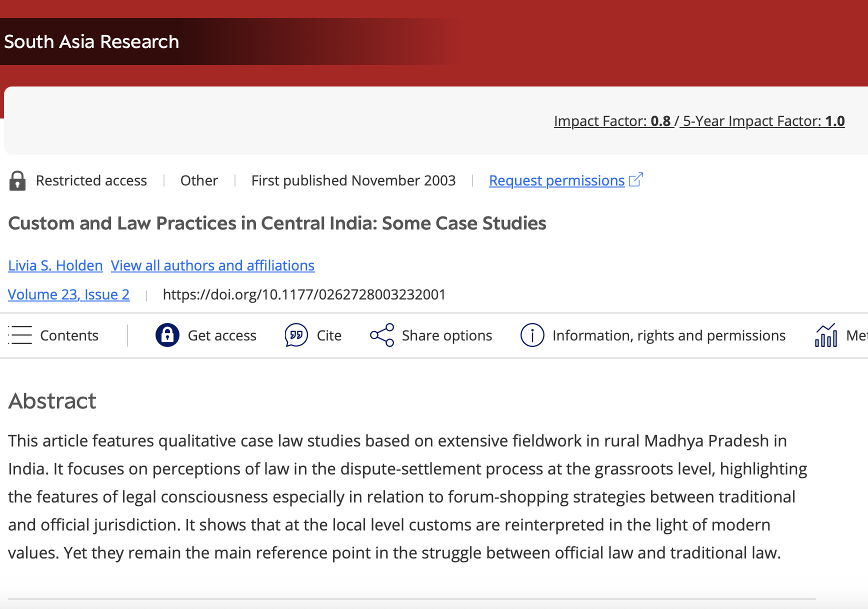
Task: Click the 5-Year Impact Factor link
Action: [763, 121]
